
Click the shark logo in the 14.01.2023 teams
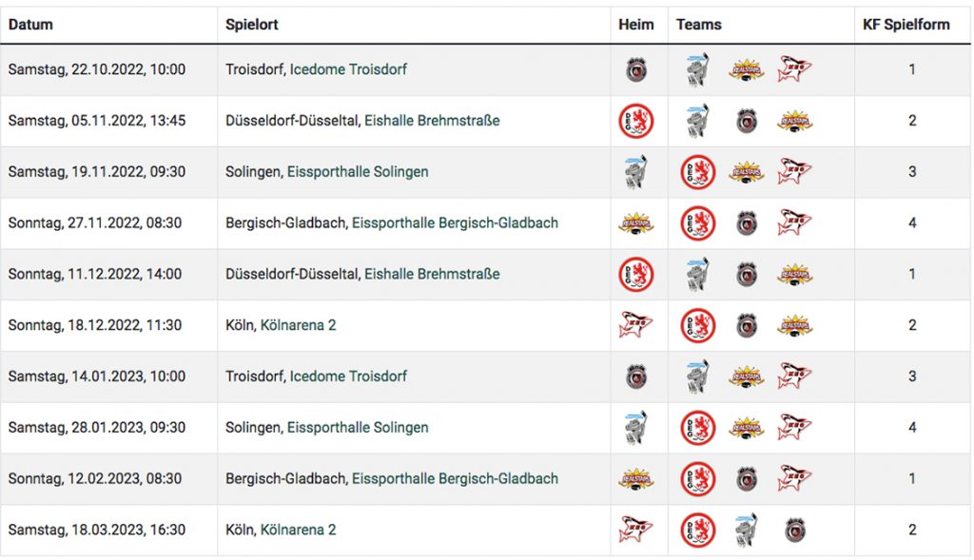(794, 377)
